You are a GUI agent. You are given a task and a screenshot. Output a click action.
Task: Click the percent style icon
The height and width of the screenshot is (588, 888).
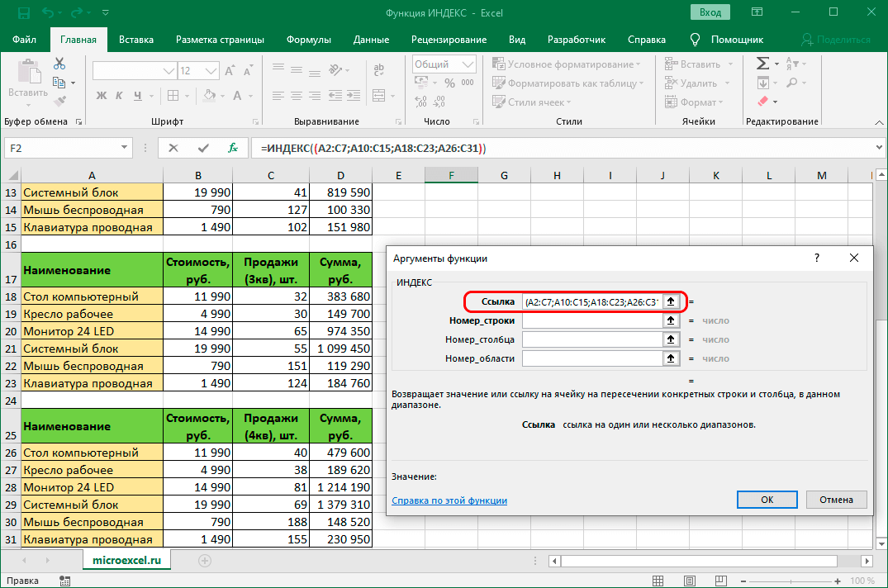pyautogui.click(x=449, y=83)
